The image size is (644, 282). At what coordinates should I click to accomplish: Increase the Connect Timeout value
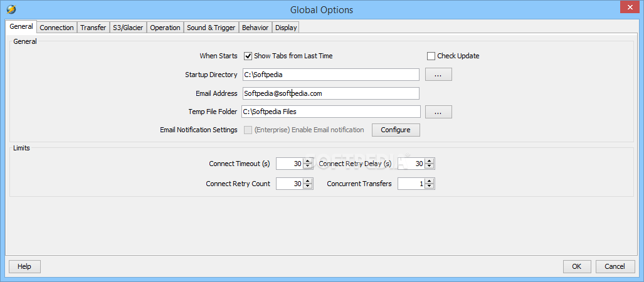pos(307,161)
